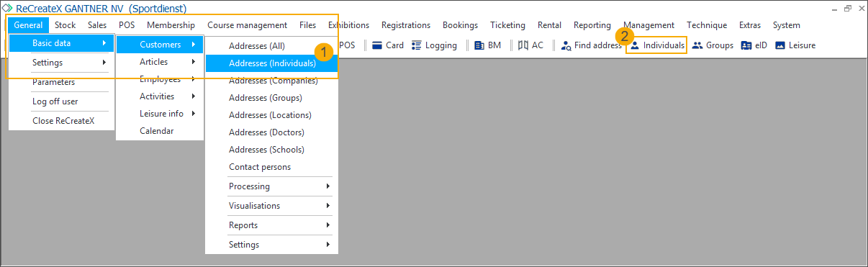Open the Reporting menu

tap(592, 25)
